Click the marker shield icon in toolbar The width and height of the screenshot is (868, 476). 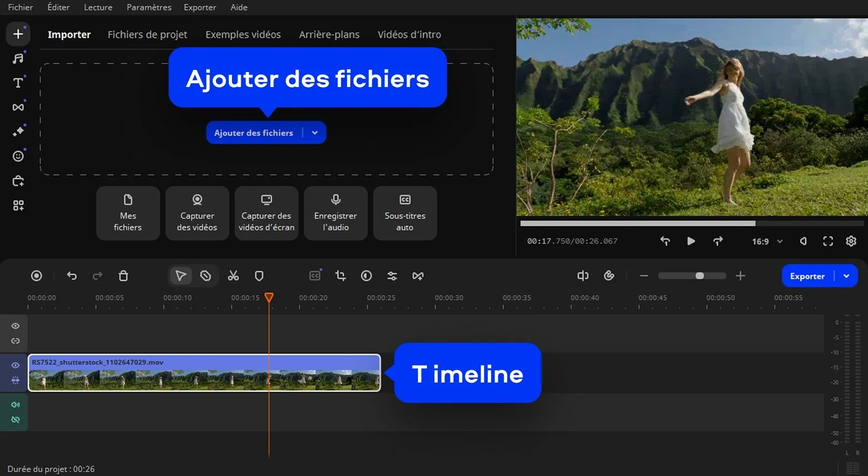pos(259,276)
